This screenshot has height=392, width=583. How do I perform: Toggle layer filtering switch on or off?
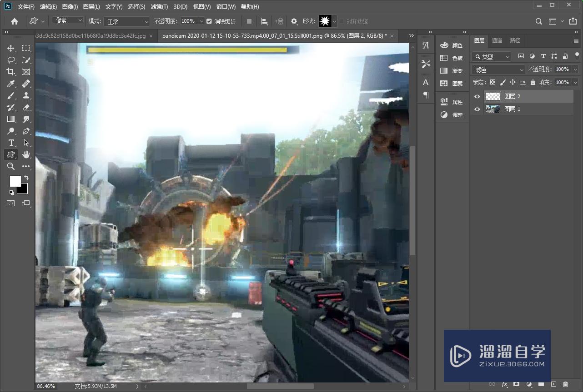click(x=577, y=55)
